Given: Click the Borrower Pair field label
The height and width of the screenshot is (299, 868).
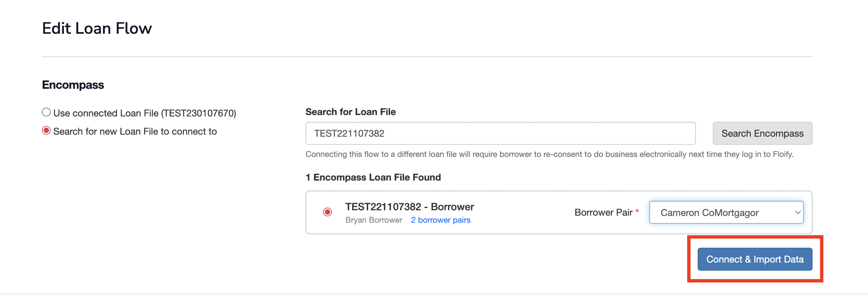Looking at the screenshot, I should (603, 213).
